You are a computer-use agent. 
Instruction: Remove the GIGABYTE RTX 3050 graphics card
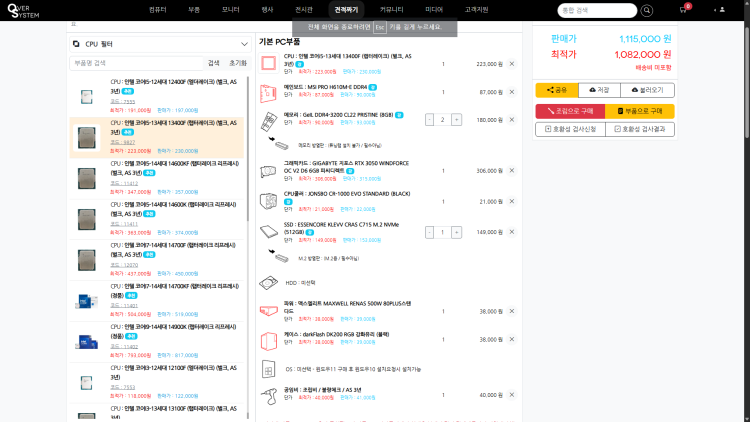(x=511, y=171)
